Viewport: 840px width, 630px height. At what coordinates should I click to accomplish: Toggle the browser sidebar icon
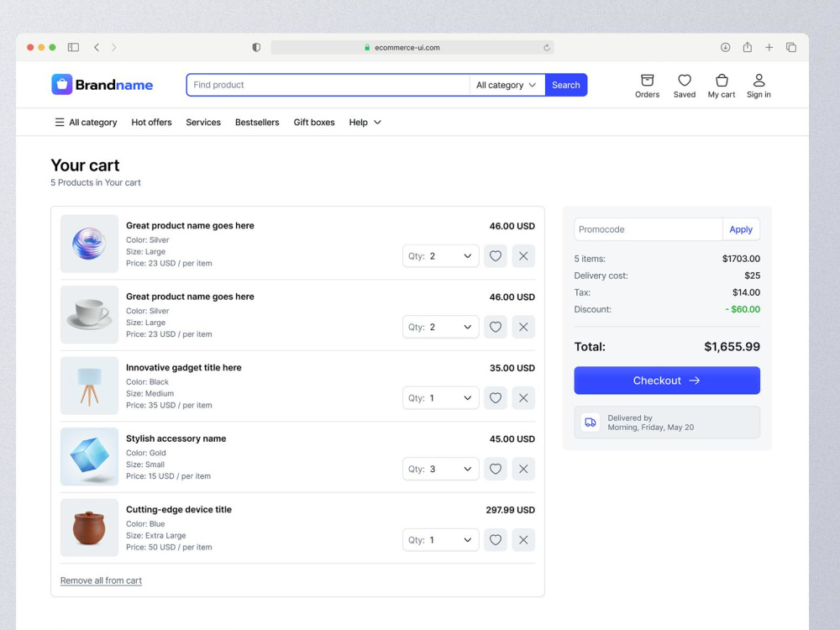click(x=73, y=47)
